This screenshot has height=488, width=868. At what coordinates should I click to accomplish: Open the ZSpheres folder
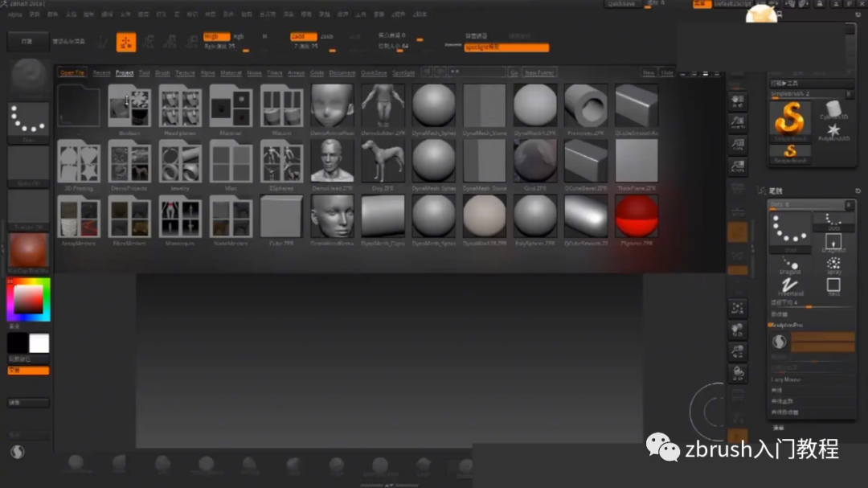coord(281,162)
